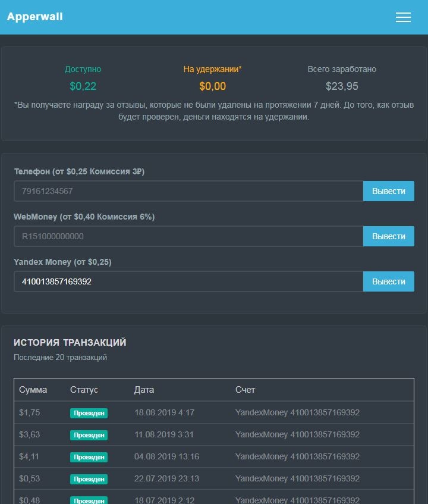Click the Yandex Money account input field

[x=188, y=281]
